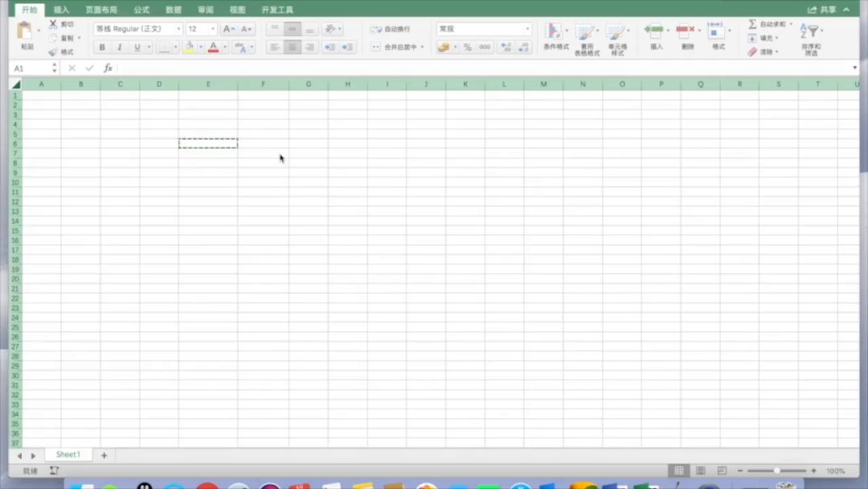Click the Sort and Filter (排序和筛选) icon

pos(811,32)
